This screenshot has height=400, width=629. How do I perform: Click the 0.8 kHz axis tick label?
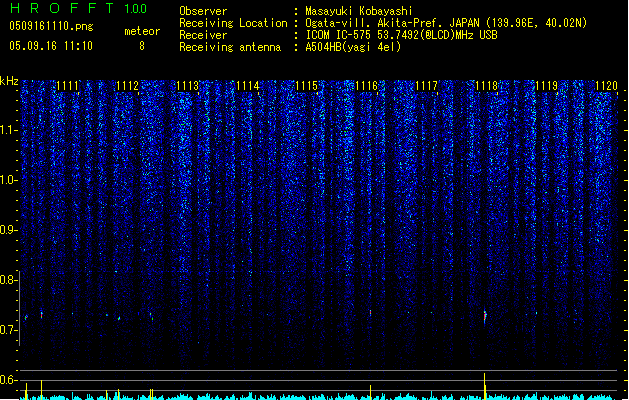pyautogui.click(x=8, y=280)
